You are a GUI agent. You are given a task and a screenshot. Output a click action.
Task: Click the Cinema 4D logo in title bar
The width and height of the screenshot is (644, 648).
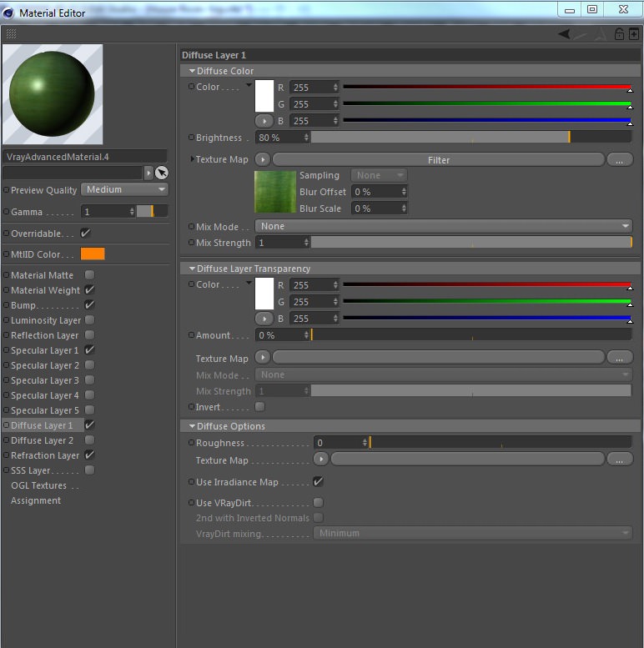[x=8, y=13]
